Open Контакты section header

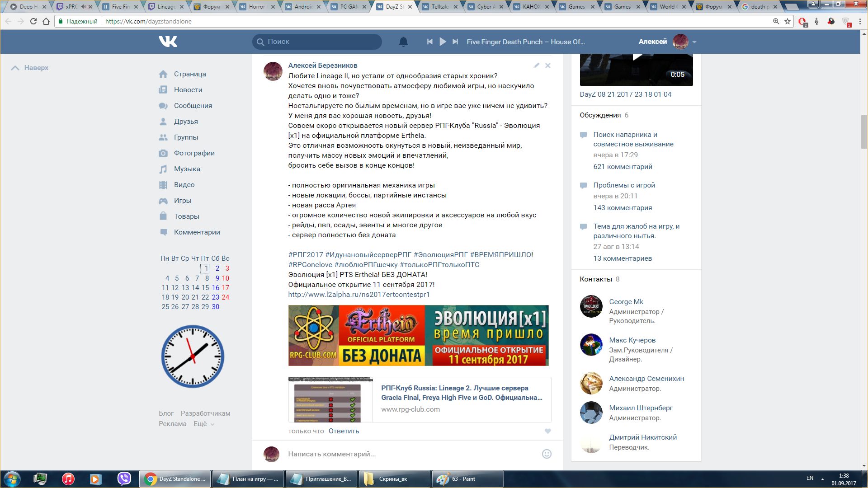click(596, 279)
